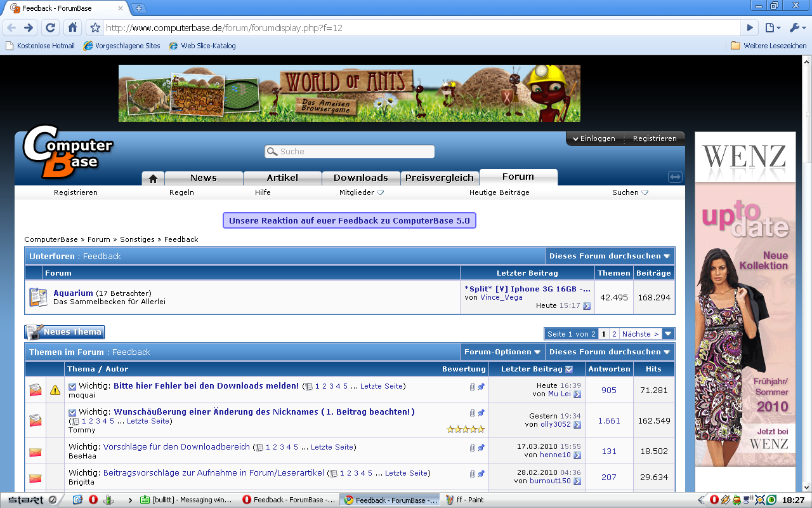Expand Dieses Forum durchsuchen in Themen bar
812x508 pixels.
point(610,352)
